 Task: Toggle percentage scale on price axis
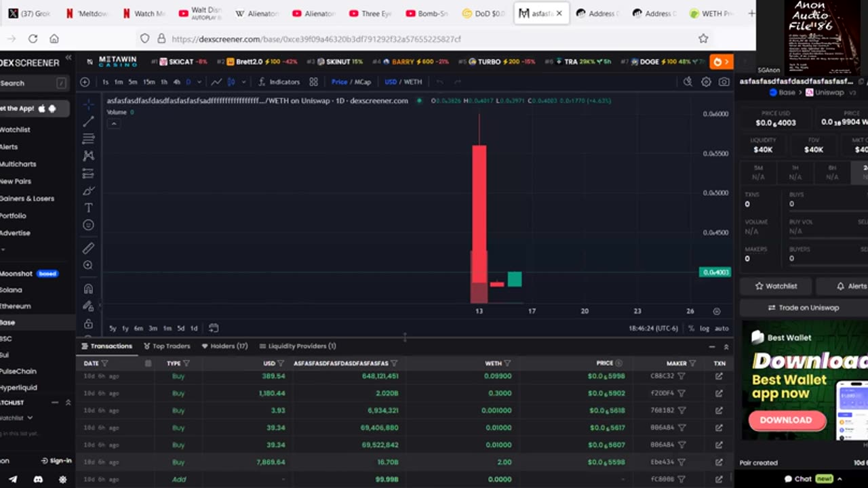[691, 328]
